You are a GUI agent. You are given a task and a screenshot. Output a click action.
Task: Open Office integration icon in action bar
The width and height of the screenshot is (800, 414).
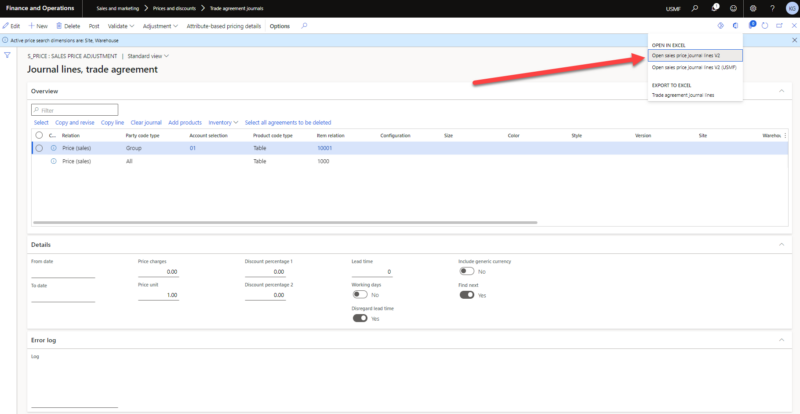(736, 25)
